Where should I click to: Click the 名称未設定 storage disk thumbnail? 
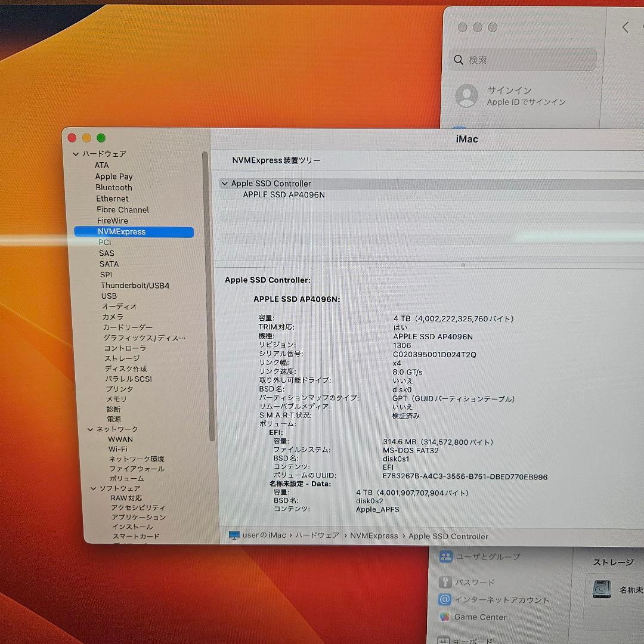[x=603, y=589]
